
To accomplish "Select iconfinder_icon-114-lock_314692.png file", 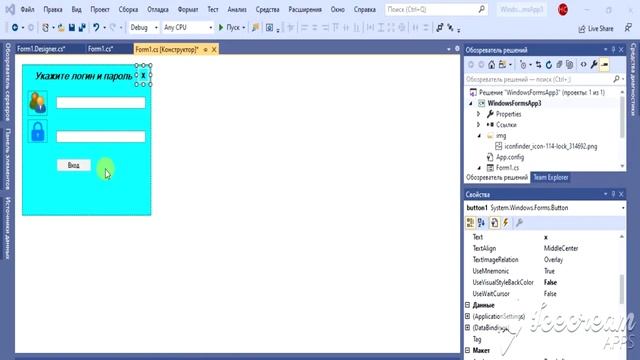I will click(551, 146).
